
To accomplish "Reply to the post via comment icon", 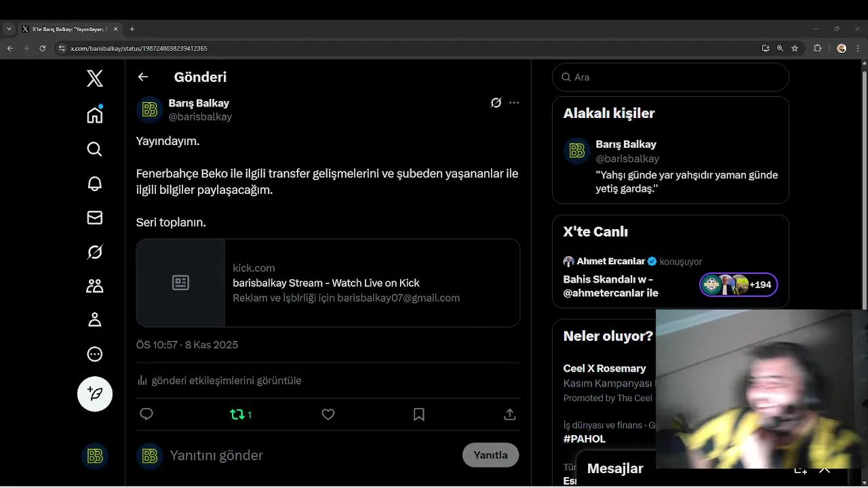I will coord(146,414).
